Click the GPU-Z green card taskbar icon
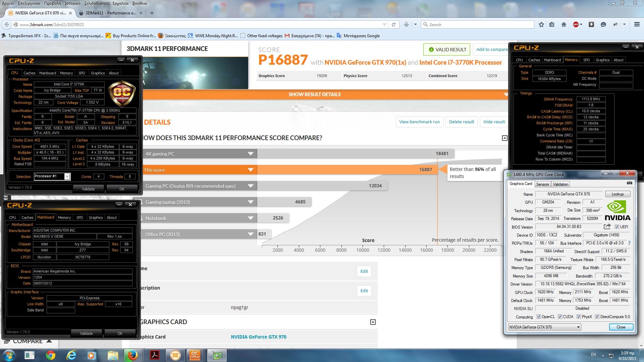644x362 pixels. coord(217,355)
